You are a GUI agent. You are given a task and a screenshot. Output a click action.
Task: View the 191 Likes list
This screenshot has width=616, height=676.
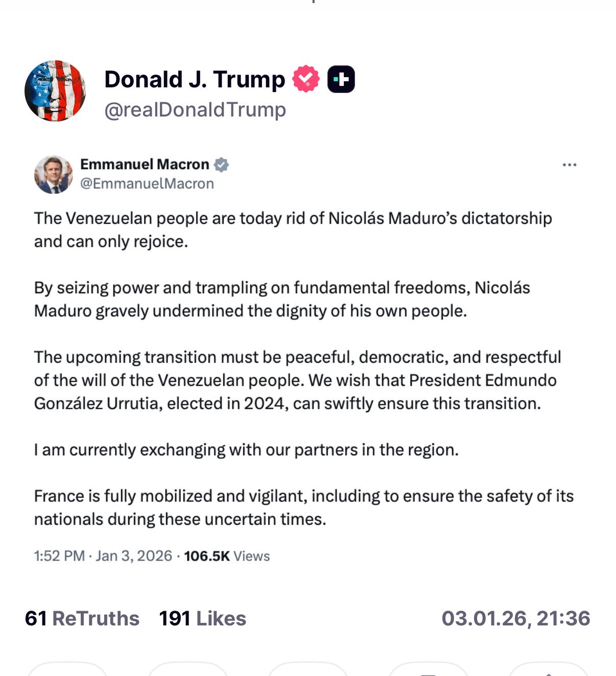(202, 618)
